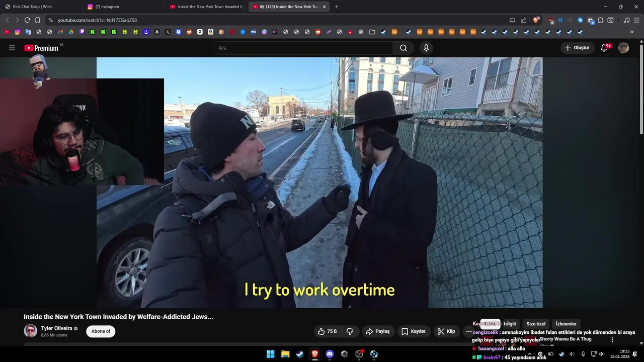Subscribe with the Abone ol button

pyautogui.click(x=101, y=331)
